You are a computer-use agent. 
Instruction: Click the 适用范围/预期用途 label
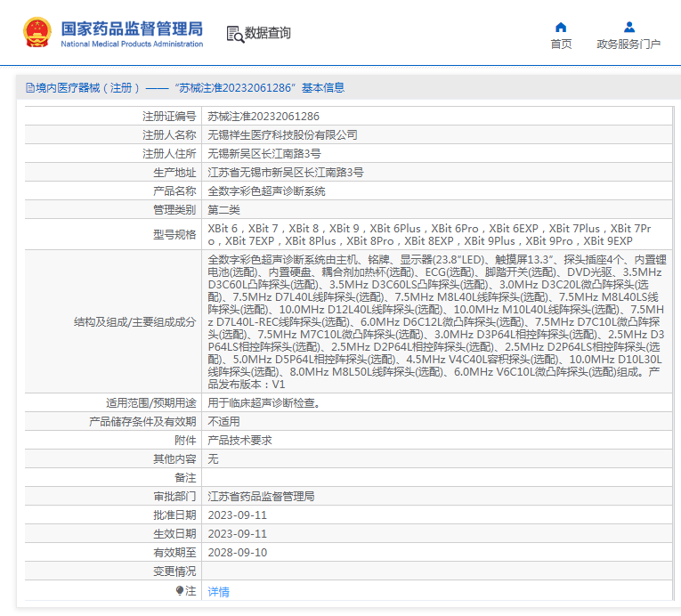click(x=151, y=403)
